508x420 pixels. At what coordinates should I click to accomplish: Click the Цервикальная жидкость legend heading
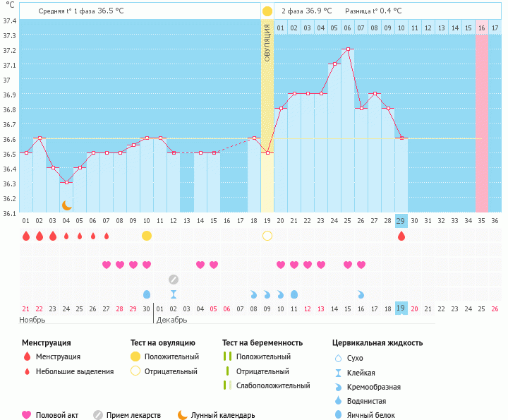(x=377, y=342)
